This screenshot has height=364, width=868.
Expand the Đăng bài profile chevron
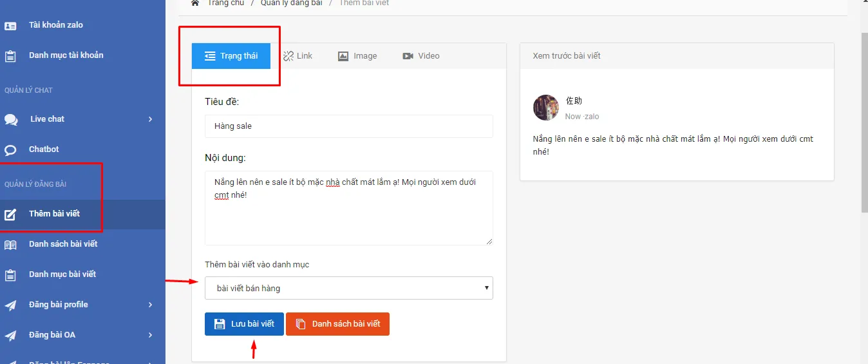[x=150, y=305]
